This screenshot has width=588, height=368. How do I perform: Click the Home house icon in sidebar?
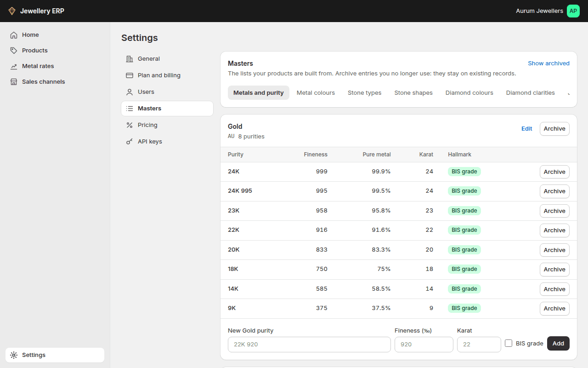[x=14, y=35]
